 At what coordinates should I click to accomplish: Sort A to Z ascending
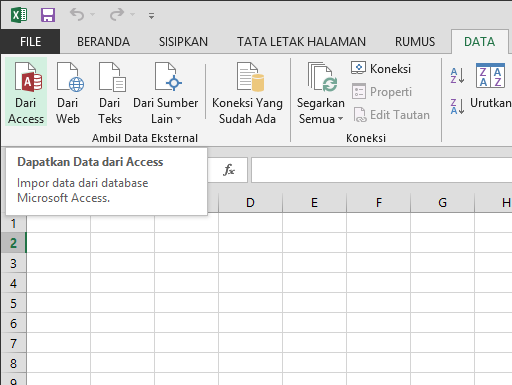(x=457, y=75)
